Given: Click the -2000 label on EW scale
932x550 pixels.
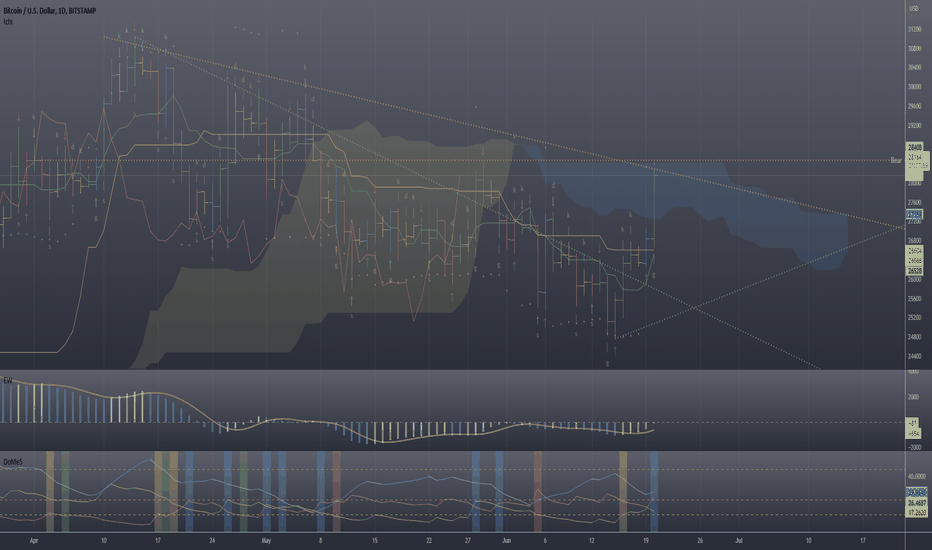Looking at the screenshot, I should pyautogui.click(x=914, y=447).
